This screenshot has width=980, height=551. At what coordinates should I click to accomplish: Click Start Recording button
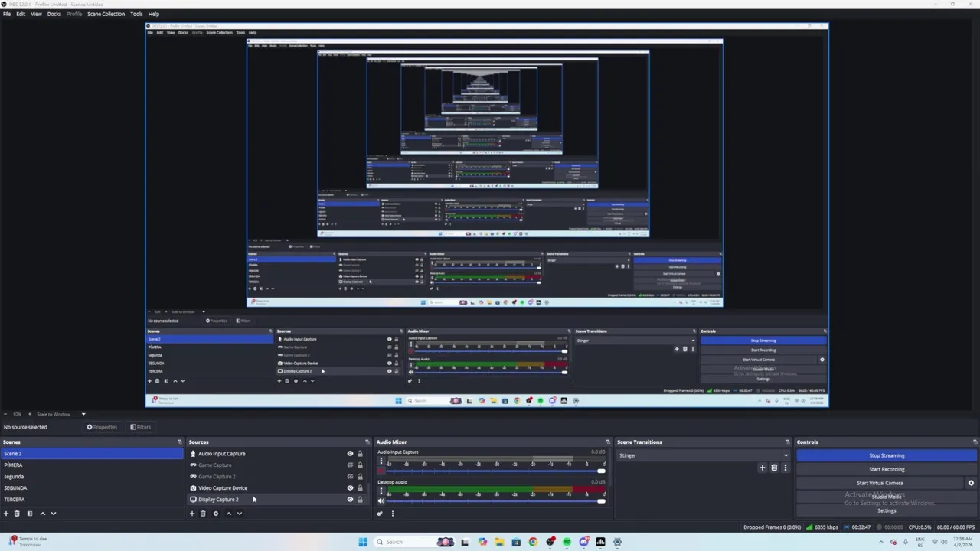tap(887, 469)
